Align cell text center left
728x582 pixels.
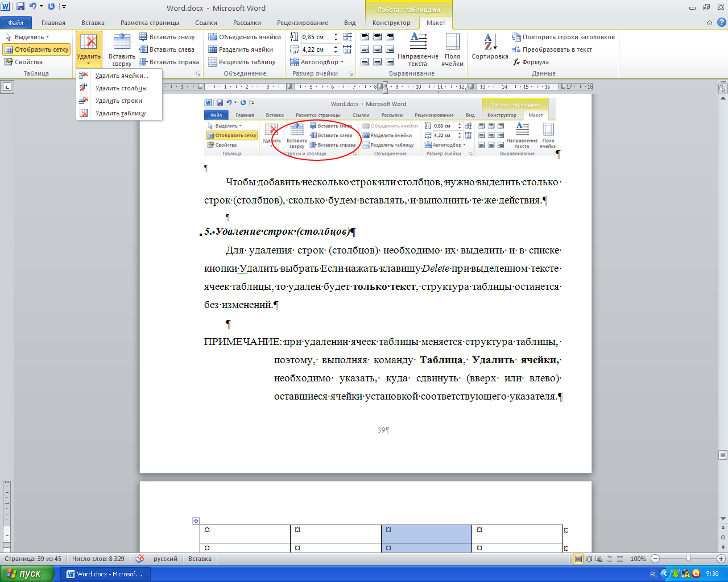pyautogui.click(x=365, y=49)
